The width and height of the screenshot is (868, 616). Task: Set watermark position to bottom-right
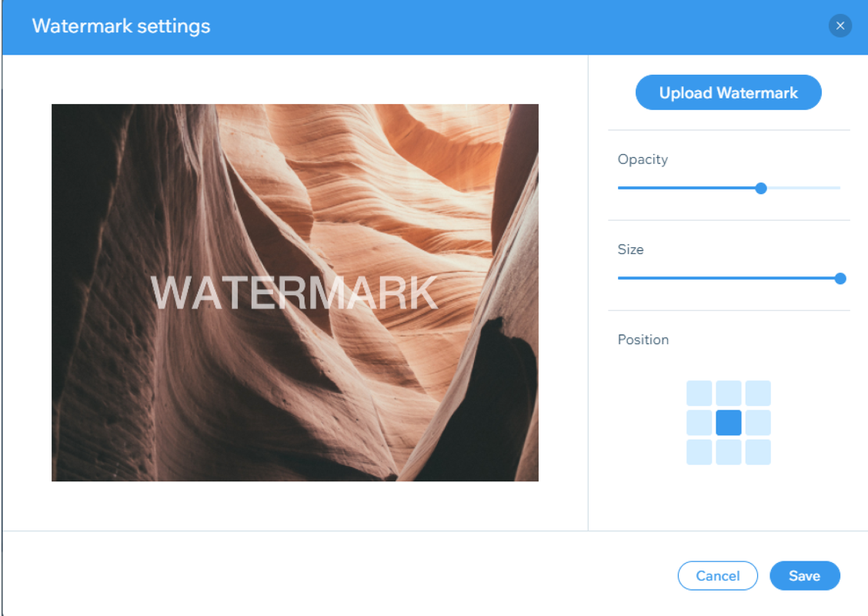(758, 452)
